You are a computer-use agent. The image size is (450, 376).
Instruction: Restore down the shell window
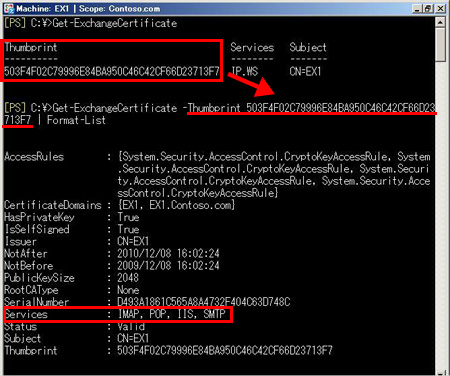428,9
